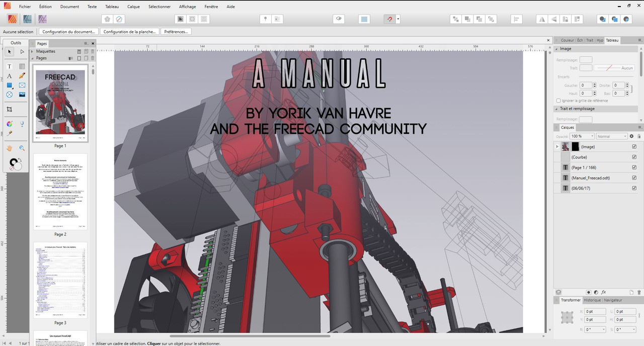Viewport: 644px width, 346px height.
Task: Switch to the Navigateur tab
Action: [x=613, y=300]
